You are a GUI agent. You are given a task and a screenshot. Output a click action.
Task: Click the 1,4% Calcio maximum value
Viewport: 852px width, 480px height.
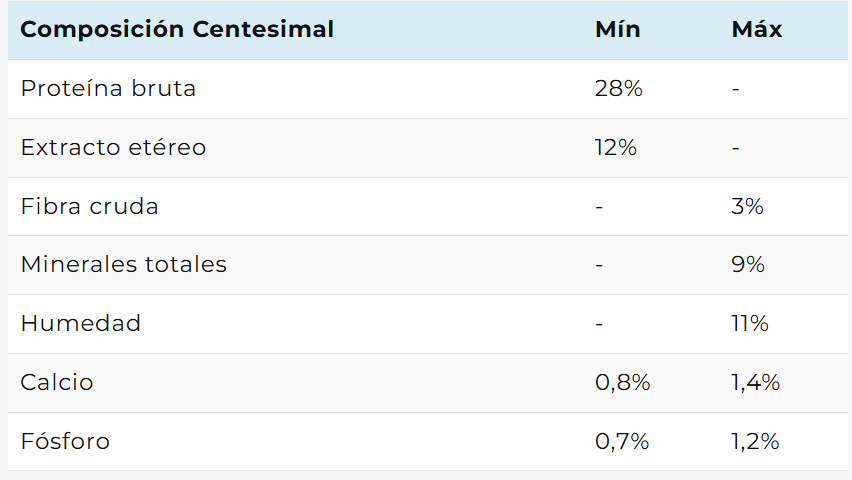coord(756,383)
